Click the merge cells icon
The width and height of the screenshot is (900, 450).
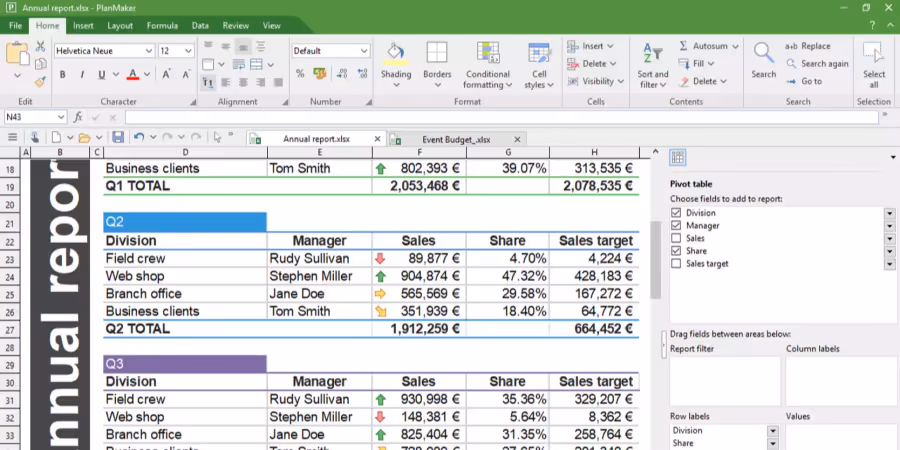tap(257, 65)
